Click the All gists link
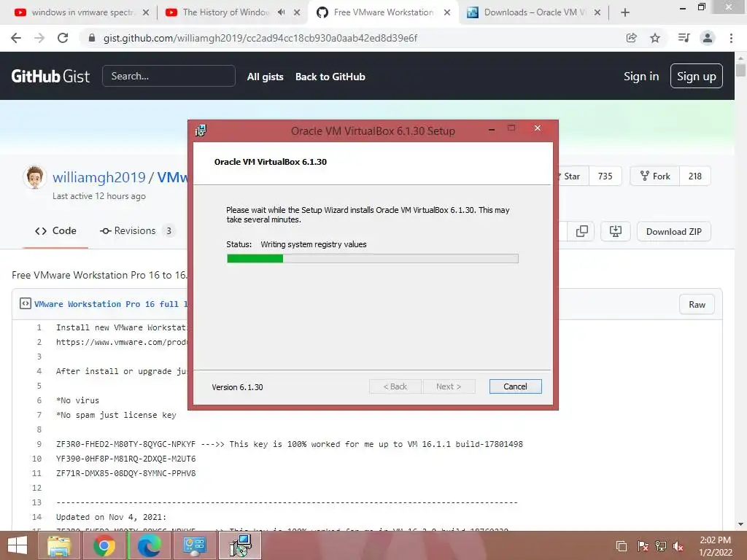Screen dimensions: 747x560 (x=265, y=77)
